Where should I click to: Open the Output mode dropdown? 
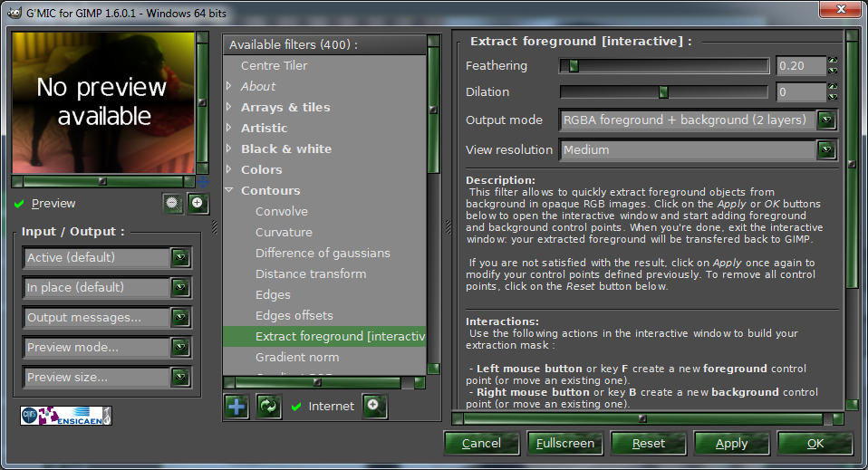698,120
